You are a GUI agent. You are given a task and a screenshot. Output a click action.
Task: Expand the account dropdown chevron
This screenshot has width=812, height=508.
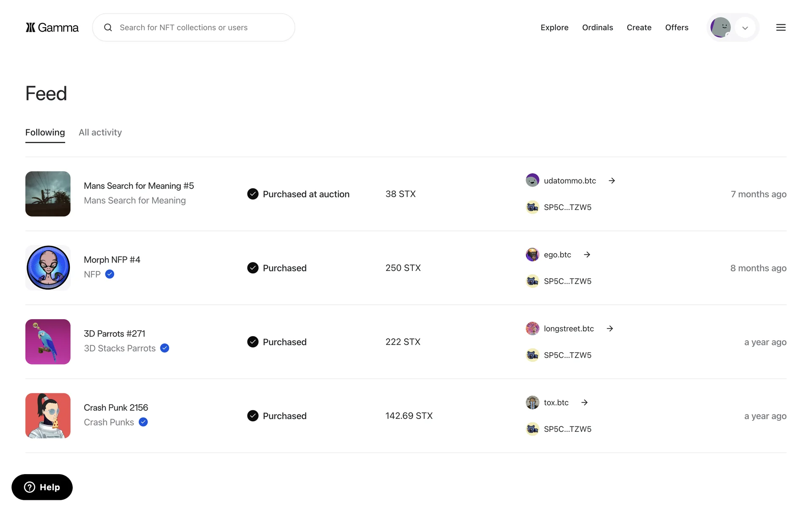[x=745, y=28]
